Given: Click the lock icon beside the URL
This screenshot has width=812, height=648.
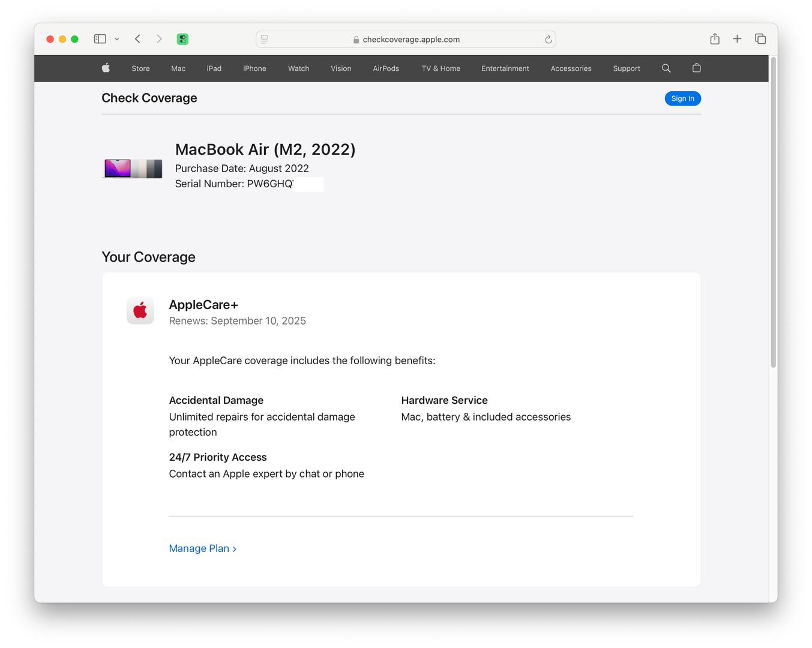Looking at the screenshot, I should [356, 40].
